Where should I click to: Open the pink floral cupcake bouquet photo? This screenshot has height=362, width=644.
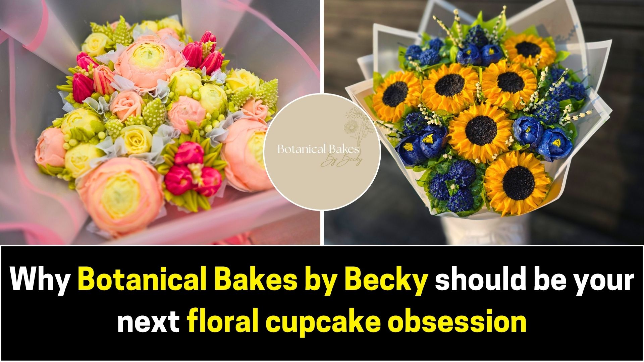pos(160,122)
